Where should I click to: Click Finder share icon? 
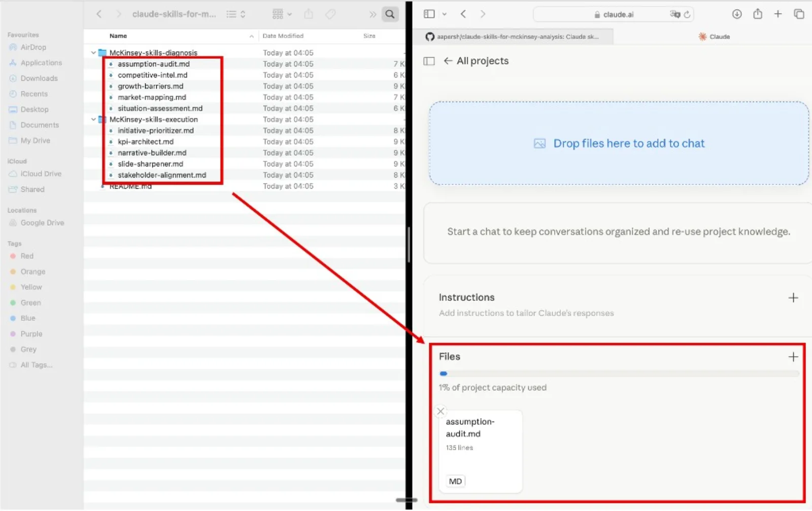click(309, 14)
